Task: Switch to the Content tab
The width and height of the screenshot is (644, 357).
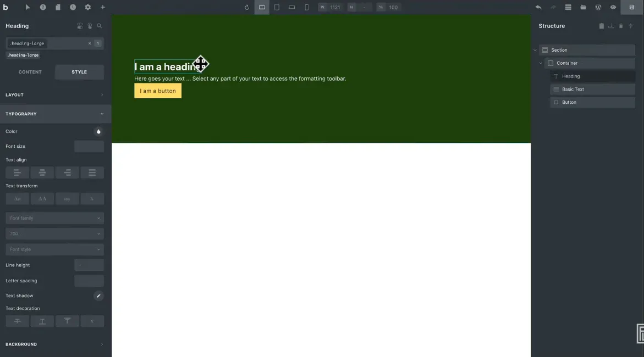Action: click(30, 72)
